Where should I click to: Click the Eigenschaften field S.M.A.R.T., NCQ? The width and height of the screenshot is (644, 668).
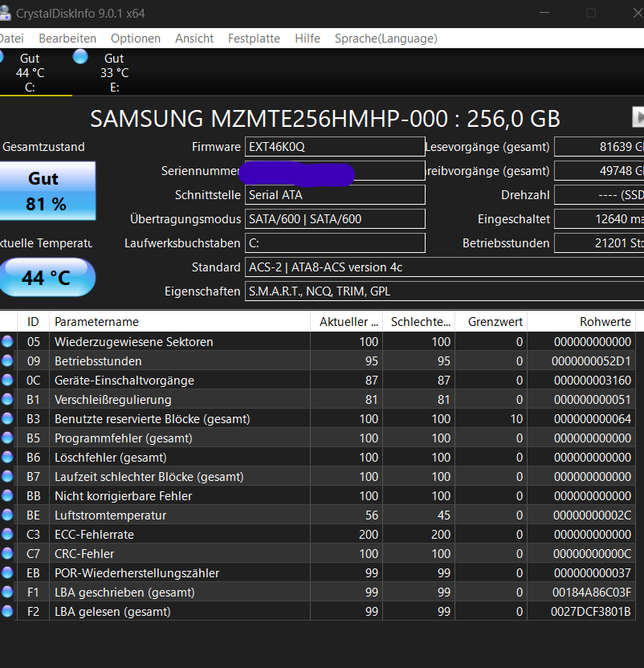tap(445, 291)
